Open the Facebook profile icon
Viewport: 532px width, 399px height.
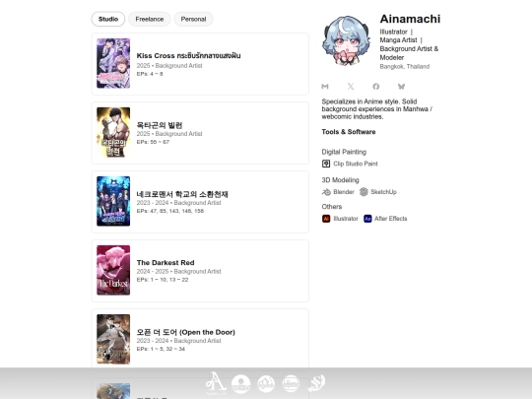click(x=376, y=87)
